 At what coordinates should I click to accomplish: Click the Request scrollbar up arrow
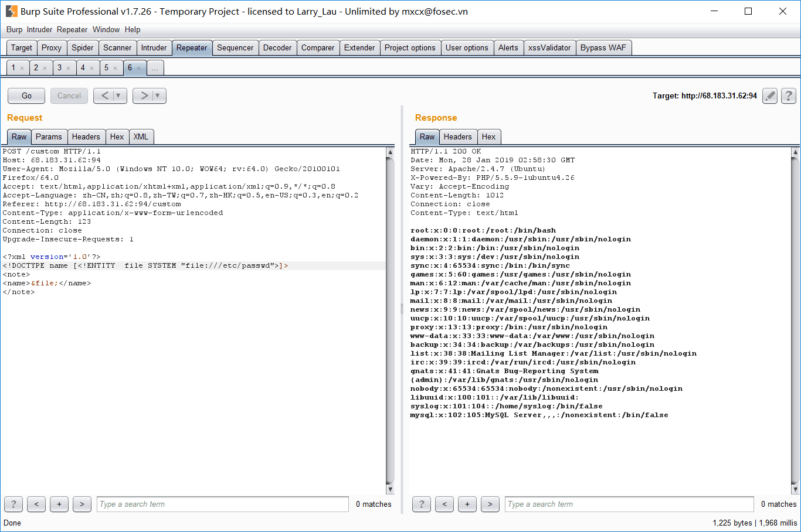point(391,152)
